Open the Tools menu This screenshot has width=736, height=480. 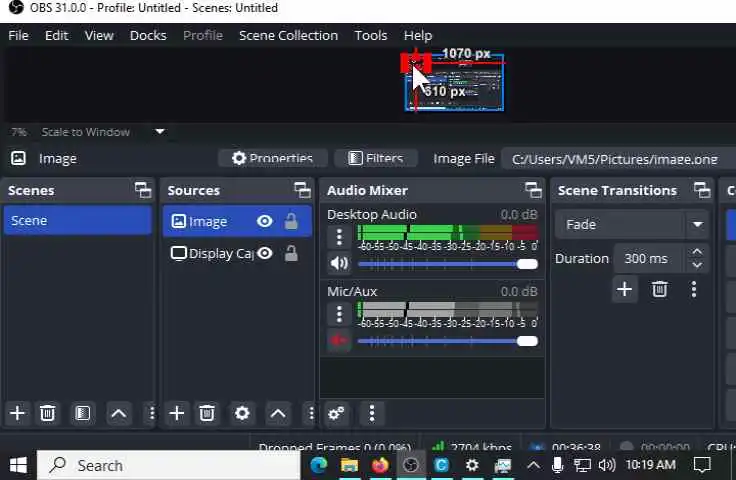370,35
